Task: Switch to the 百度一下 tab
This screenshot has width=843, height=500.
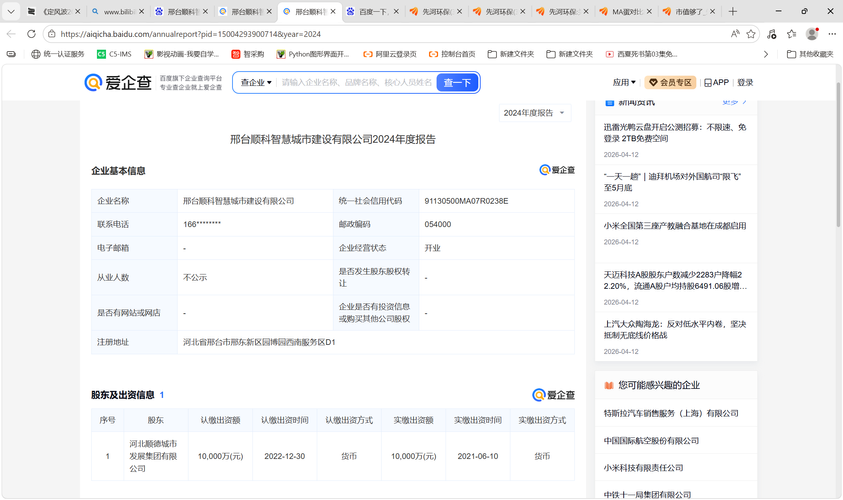Action: (x=372, y=11)
